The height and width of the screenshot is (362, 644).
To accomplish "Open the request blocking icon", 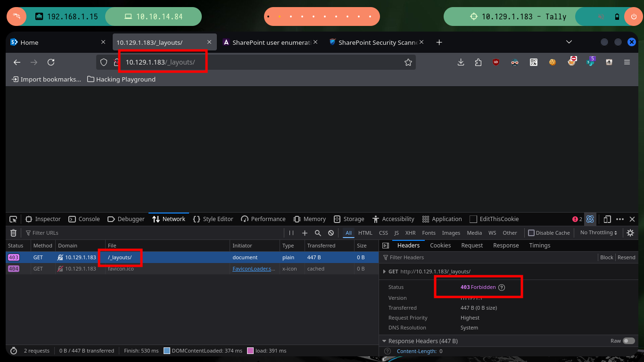I will coord(331,233).
